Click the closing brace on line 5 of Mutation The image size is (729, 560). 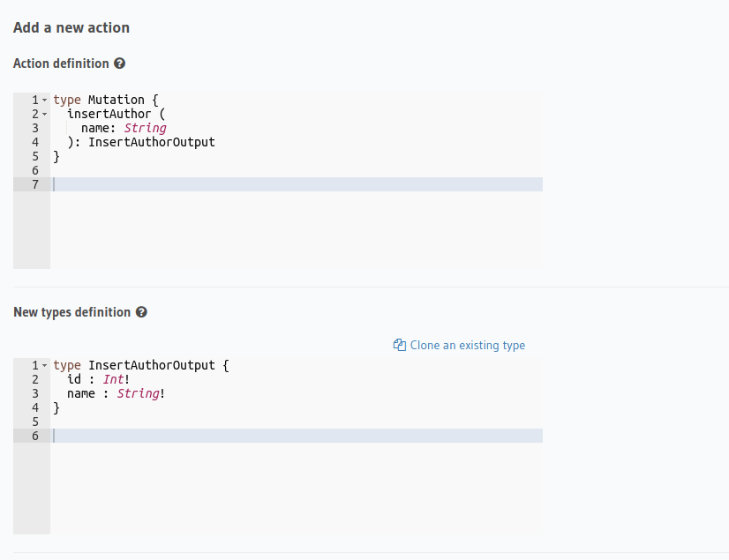click(x=56, y=156)
